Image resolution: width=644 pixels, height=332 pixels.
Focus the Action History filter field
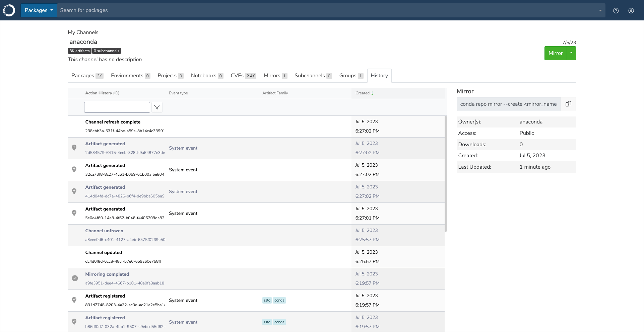point(117,107)
